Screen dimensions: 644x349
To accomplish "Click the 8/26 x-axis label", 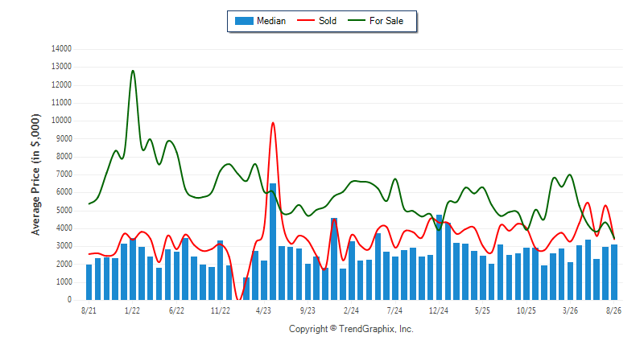I will (613, 311).
